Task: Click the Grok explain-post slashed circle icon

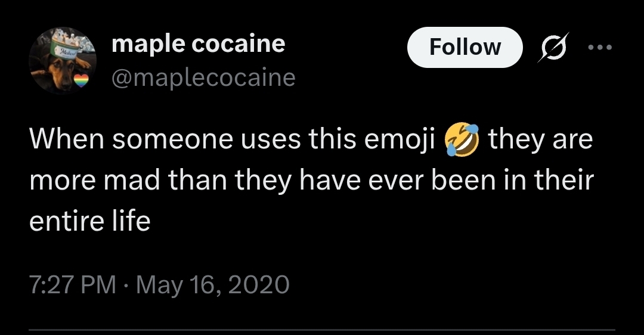Action: (x=552, y=47)
